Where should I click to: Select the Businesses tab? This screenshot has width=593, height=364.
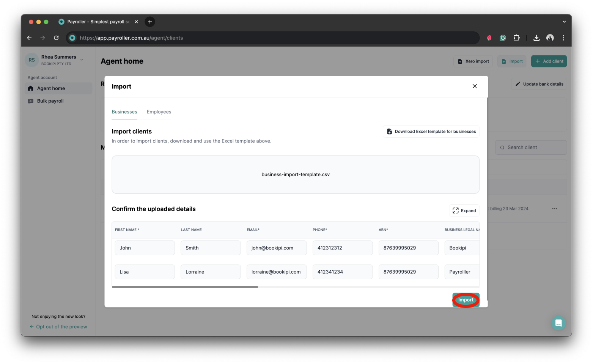[x=124, y=112]
